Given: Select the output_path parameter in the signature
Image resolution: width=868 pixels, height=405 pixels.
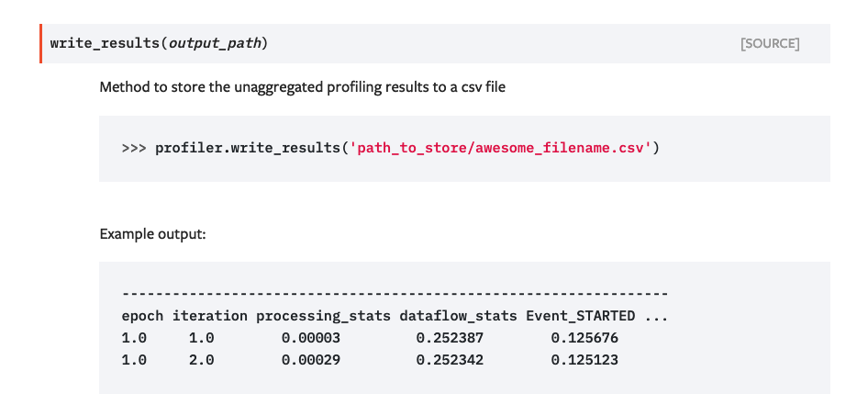Looking at the screenshot, I should click(215, 43).
